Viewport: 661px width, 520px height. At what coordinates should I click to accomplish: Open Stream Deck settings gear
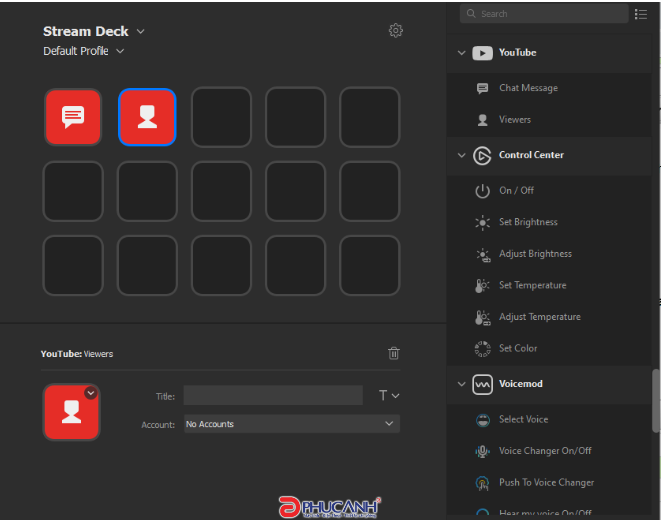(x=395, y=30)
